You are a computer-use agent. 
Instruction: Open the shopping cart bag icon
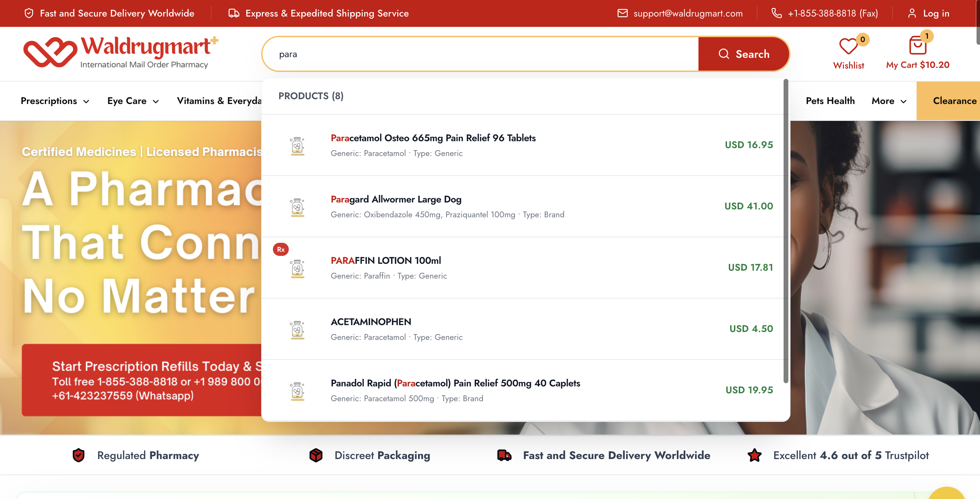pos(918,46)
